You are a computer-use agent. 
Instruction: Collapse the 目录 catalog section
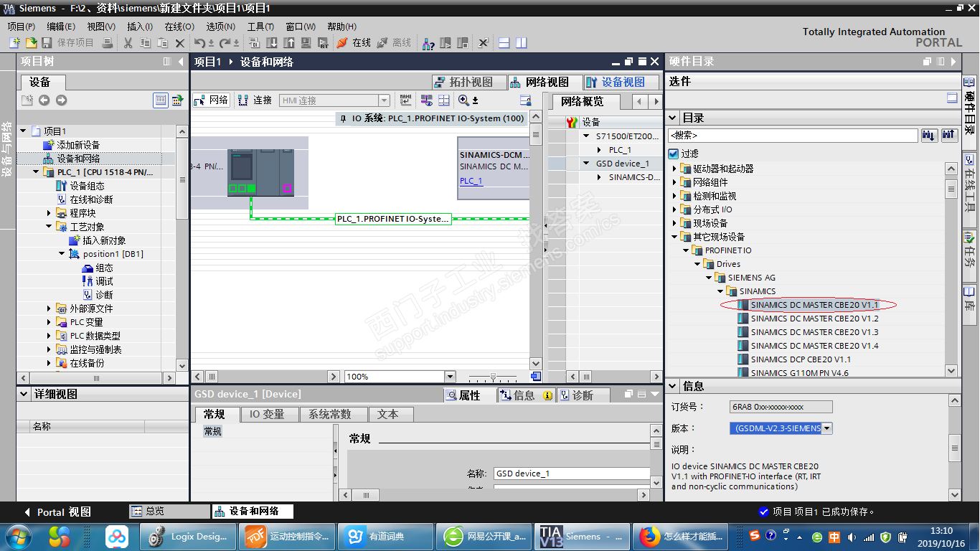point(673,118)
